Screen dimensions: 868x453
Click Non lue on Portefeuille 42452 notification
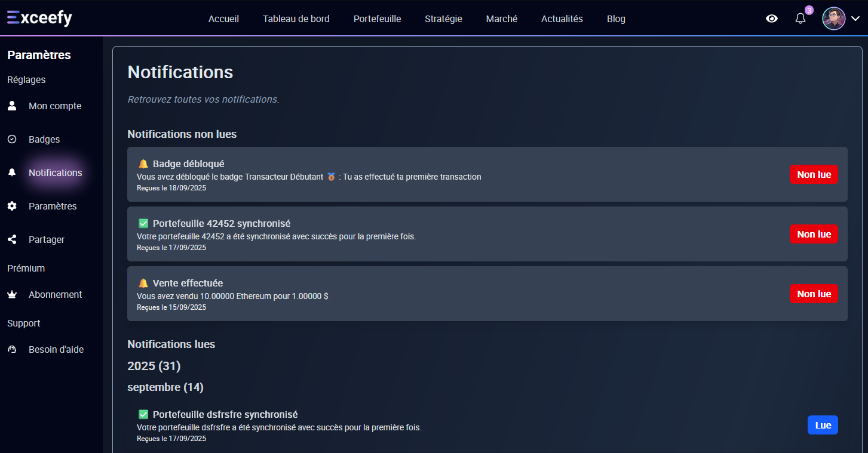[x=814, y=234]
